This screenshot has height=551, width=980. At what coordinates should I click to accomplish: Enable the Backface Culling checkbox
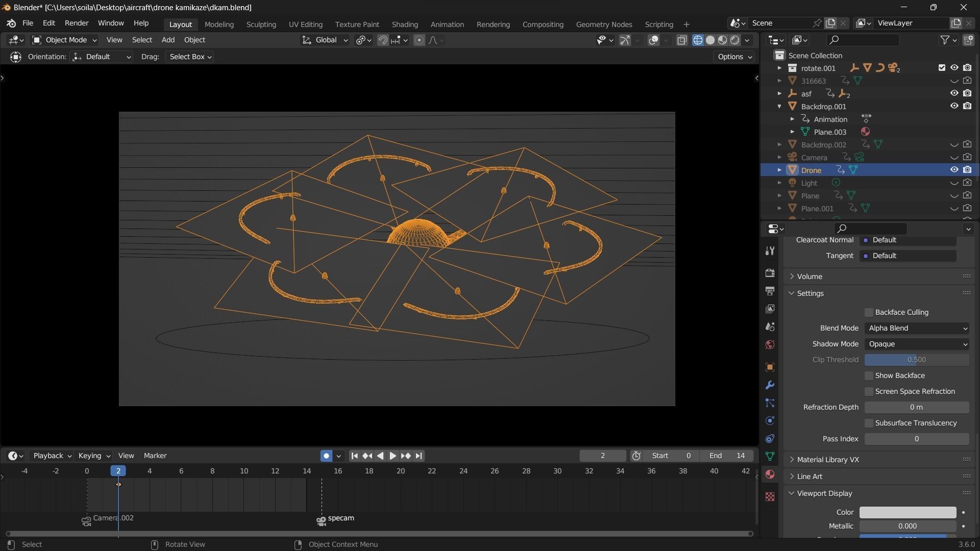point(869,312)
